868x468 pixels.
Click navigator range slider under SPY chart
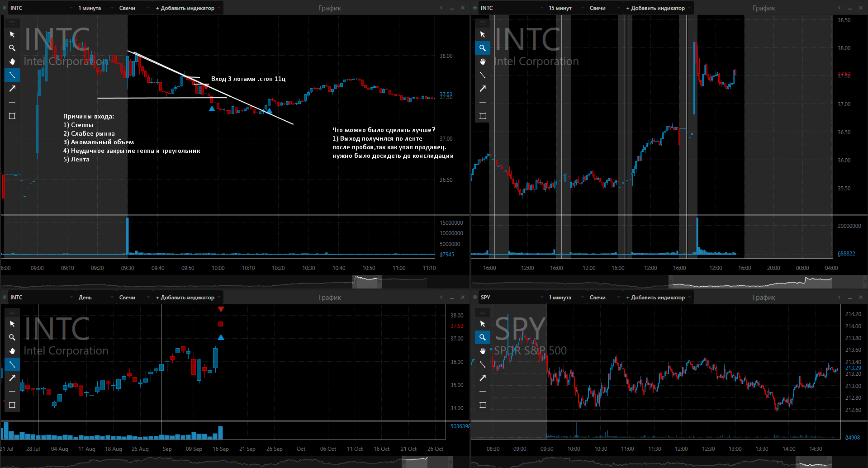pyautogui.click(x=814, y=462)
